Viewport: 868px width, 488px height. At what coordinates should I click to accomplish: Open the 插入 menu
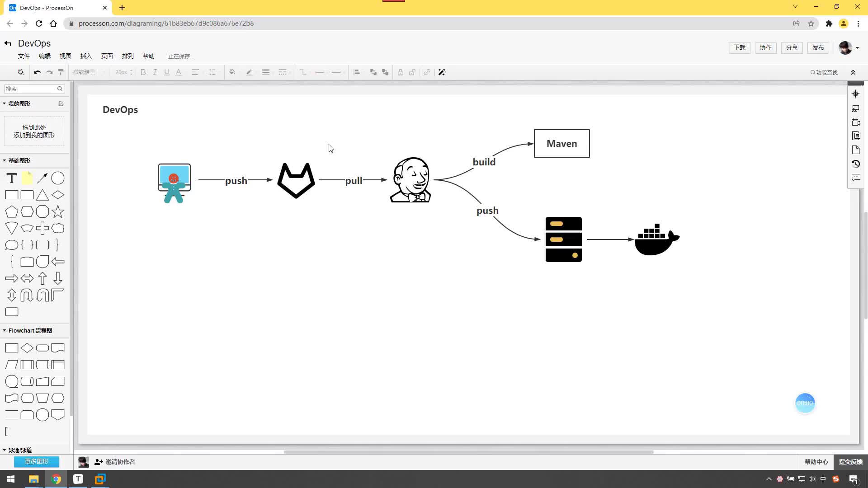click(x=86, y=56)
